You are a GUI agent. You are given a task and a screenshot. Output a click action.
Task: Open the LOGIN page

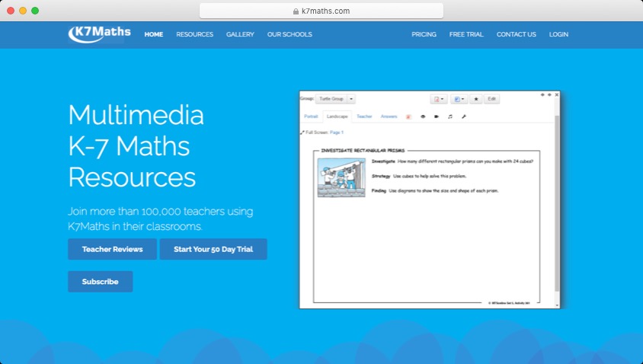coord(558,34)
